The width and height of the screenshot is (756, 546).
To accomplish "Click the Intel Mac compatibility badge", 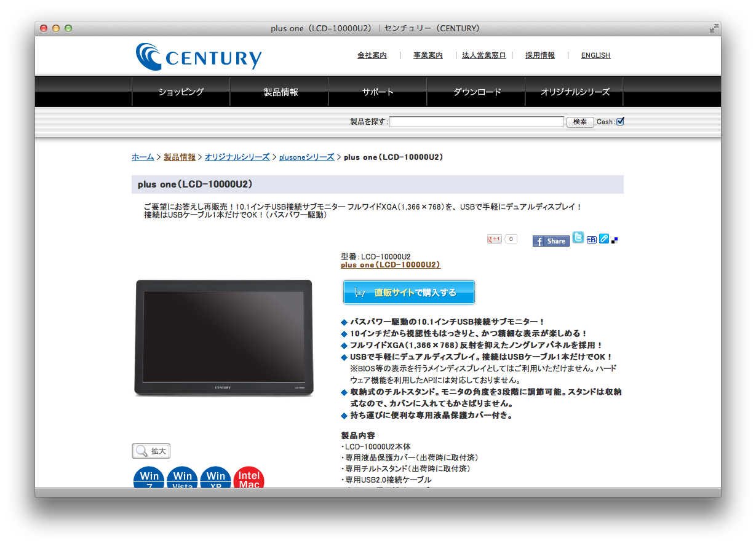I will (249, 478).
